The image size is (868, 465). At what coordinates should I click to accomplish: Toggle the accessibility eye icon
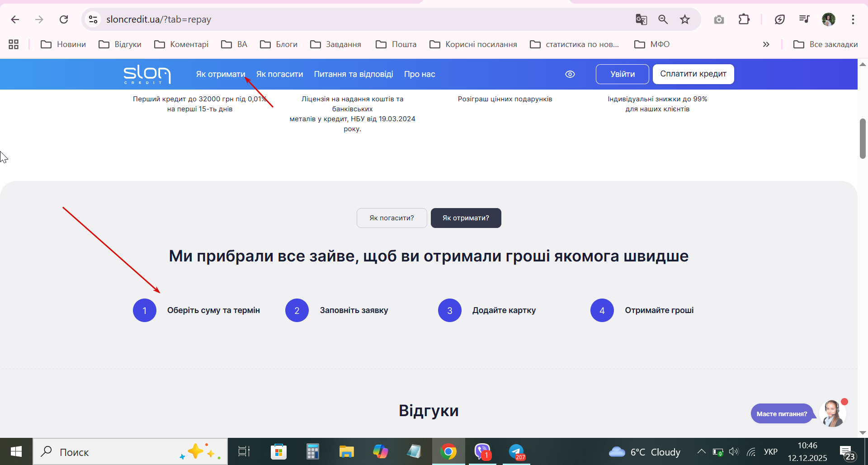coord(570,74)
